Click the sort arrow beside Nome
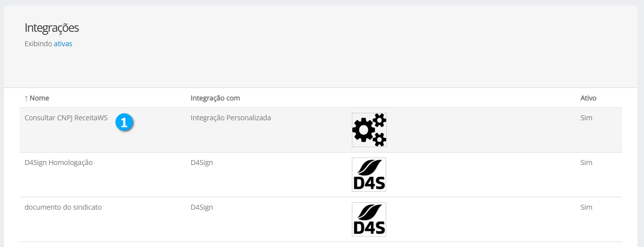Image resolution: width=644 pixels, height=247 pixels. click(26, 98)
